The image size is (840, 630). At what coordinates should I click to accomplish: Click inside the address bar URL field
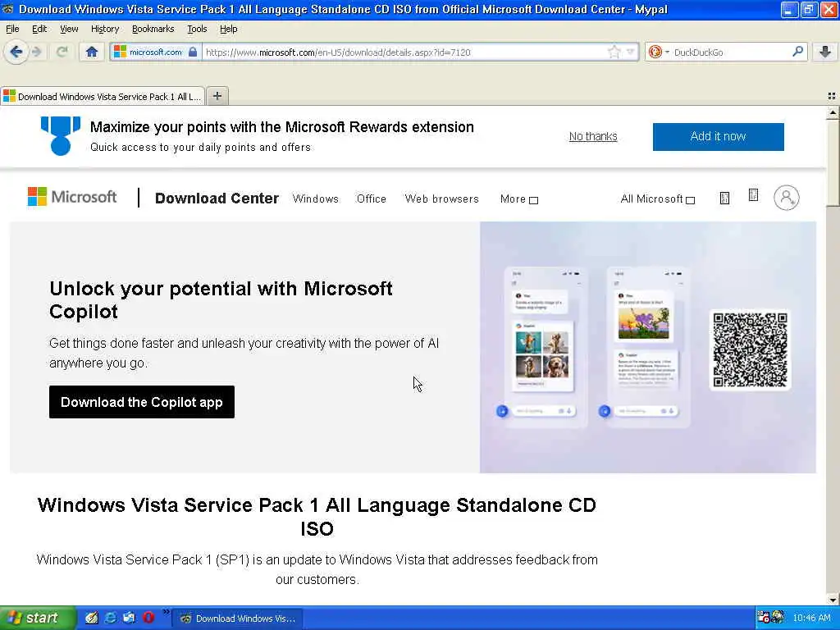[404, 52]
